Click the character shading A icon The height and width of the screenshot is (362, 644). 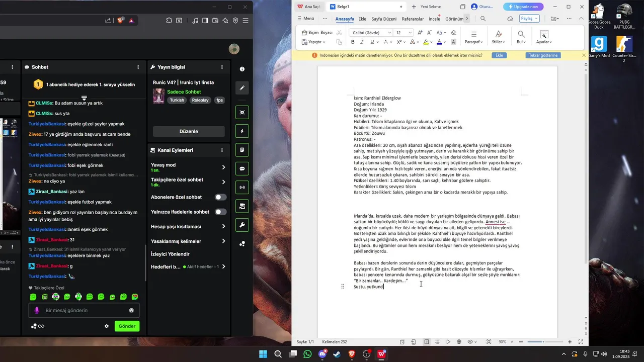[453, 42]
